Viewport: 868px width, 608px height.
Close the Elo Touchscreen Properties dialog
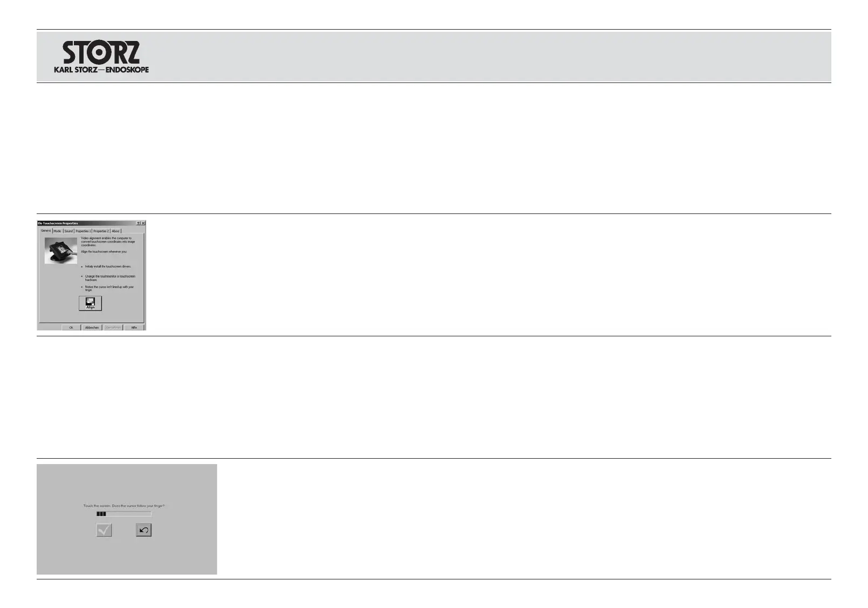pos(143,223)
